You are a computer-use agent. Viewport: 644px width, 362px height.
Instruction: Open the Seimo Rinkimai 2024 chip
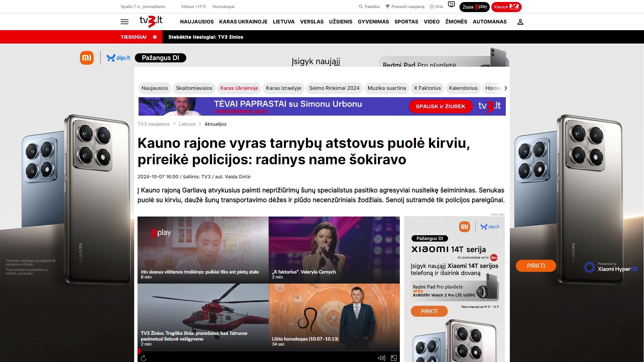(334, 88)
